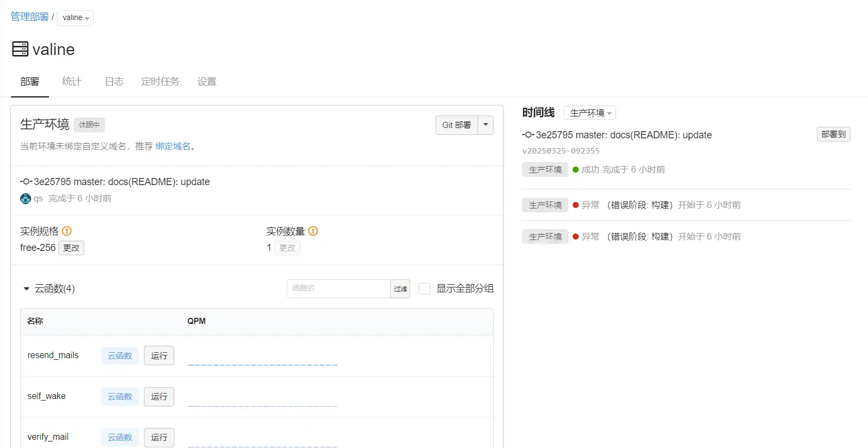Go to the 定时任务 tab

[160, 82]
